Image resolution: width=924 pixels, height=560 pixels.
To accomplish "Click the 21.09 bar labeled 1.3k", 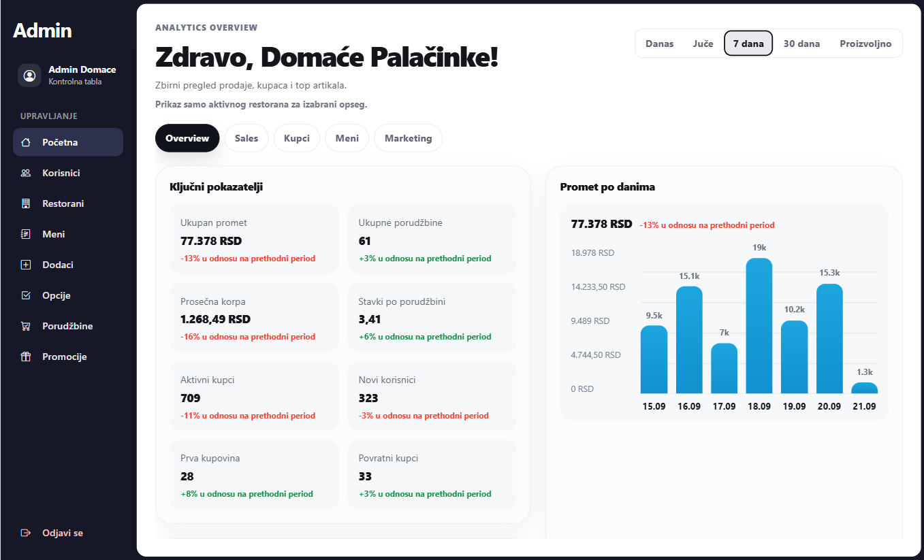I will click(865, 388).
